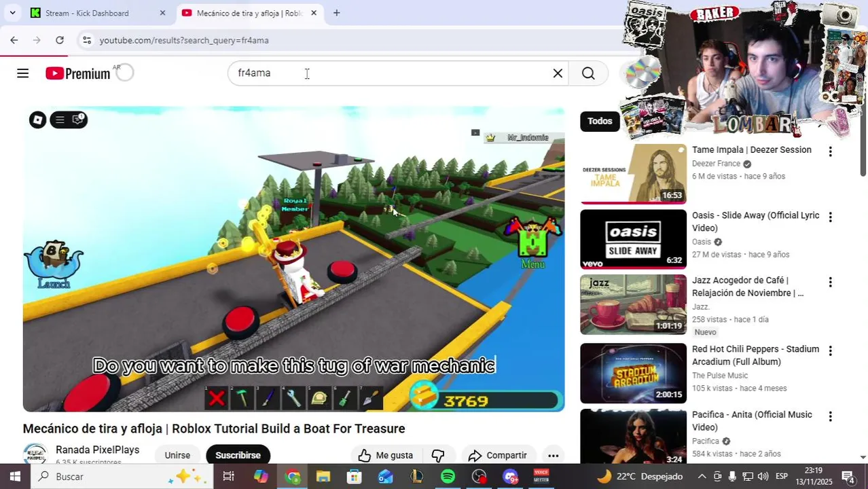Close the YouTube video tab
The width and height of the screenshot is (868, 489).
pyautogui.click(x=313, y=13)
